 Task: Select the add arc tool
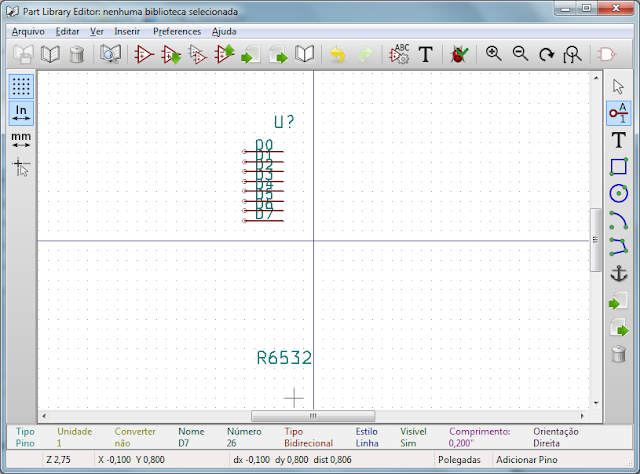point(619,220)
